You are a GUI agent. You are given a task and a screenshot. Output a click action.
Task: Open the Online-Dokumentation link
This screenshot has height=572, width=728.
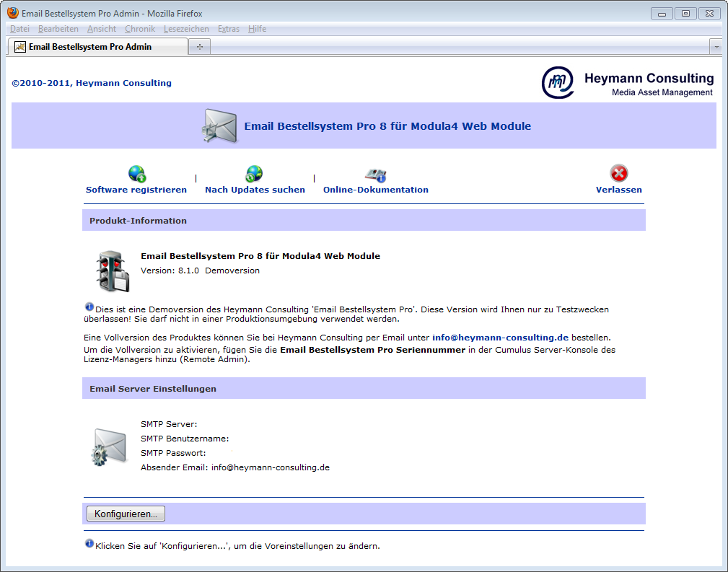point(376,190)
